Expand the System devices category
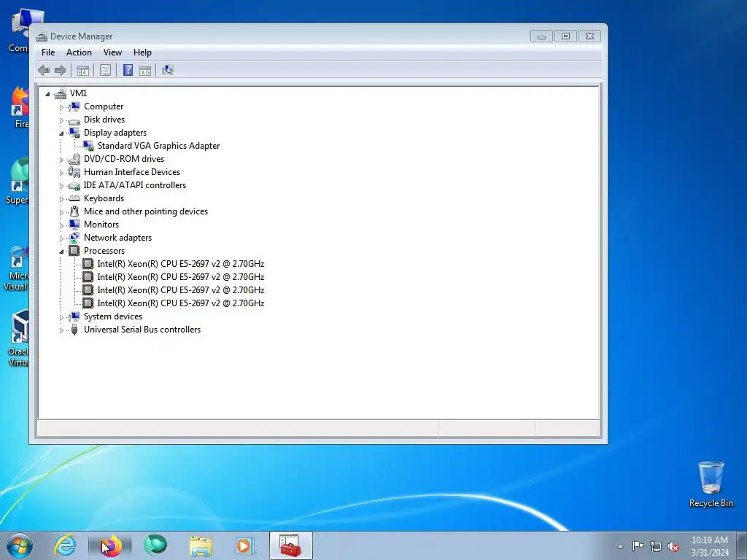The width and height of the screenshot is (747, 560). tap(61, 317)
